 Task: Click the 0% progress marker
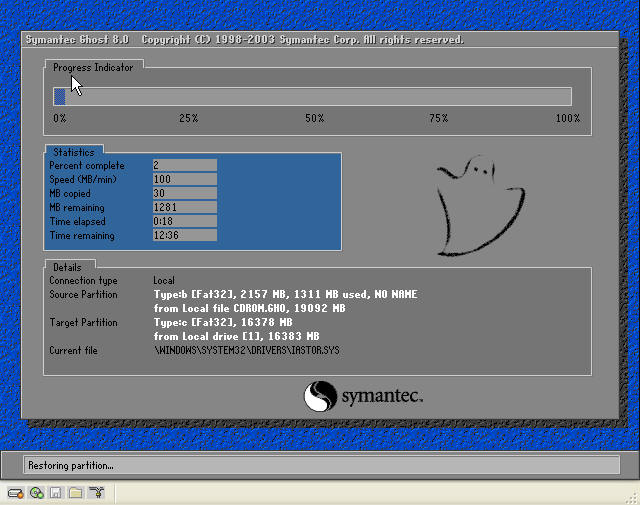tap(60, 118)
